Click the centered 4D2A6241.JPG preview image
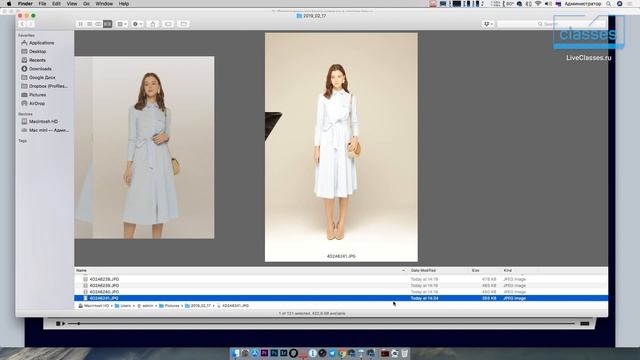The height and width of the screenshot is (360, 640). [341, 147]
